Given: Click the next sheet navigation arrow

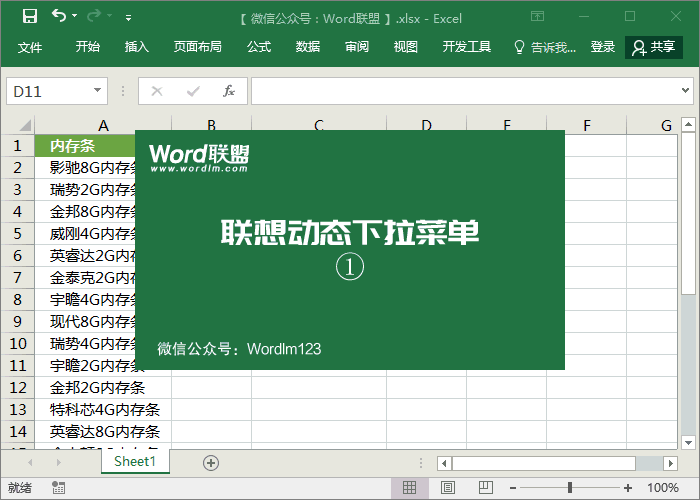Looking at the screenshot, I should click(x=58, y=462).
